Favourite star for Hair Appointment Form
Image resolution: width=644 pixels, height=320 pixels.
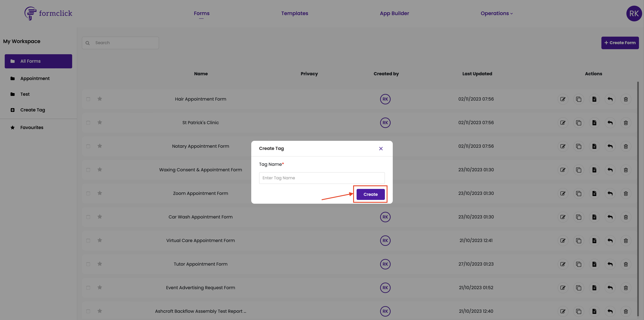tap(100, 99)
